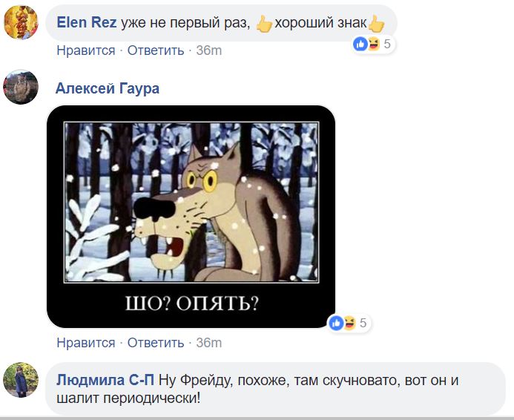Open the Алексей Гаура profile name link
514x420 pixels.
[108, 88]
